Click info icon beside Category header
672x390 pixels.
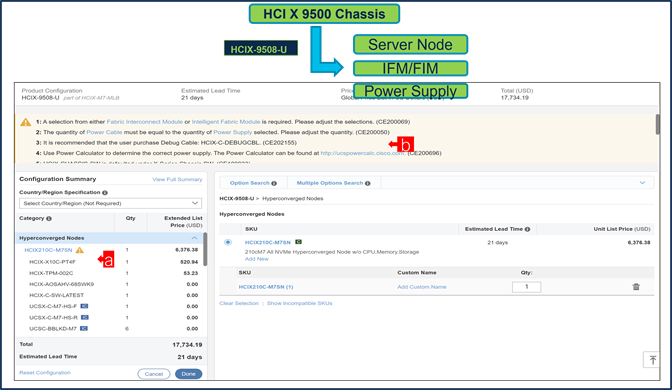point(49,219)
